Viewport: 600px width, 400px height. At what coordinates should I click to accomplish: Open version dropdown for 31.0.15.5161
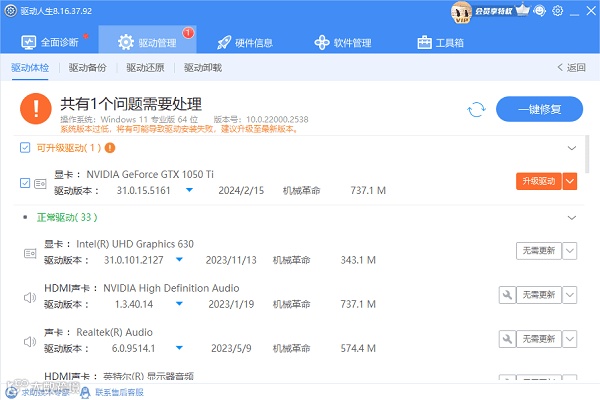point(189,190)
